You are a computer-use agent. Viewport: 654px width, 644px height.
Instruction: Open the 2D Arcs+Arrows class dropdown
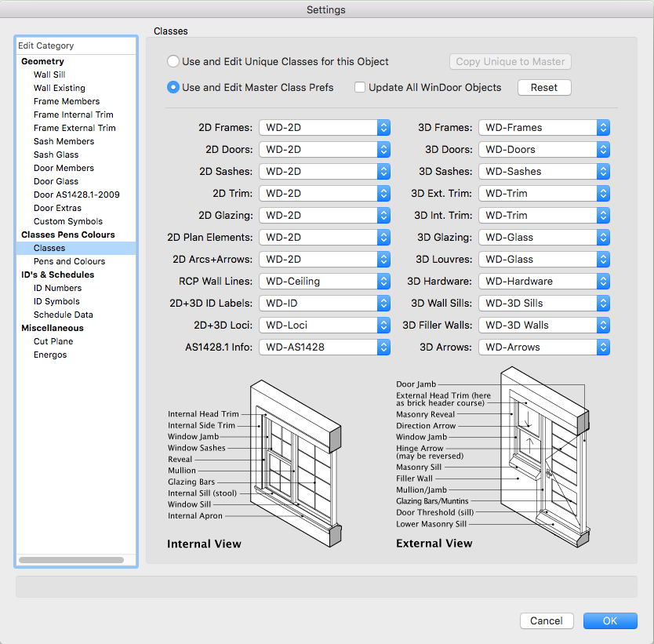click(x=324, y=259)
